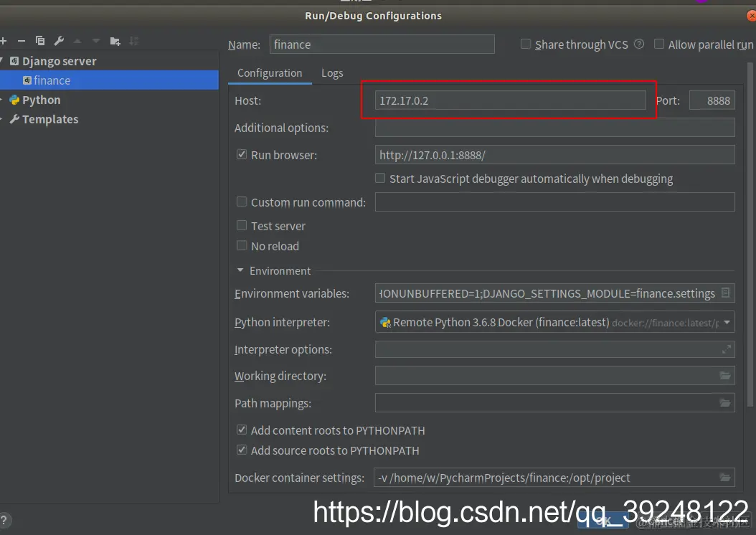
Task: Copy configuration icon in toolbar
Action: point(40,41)
